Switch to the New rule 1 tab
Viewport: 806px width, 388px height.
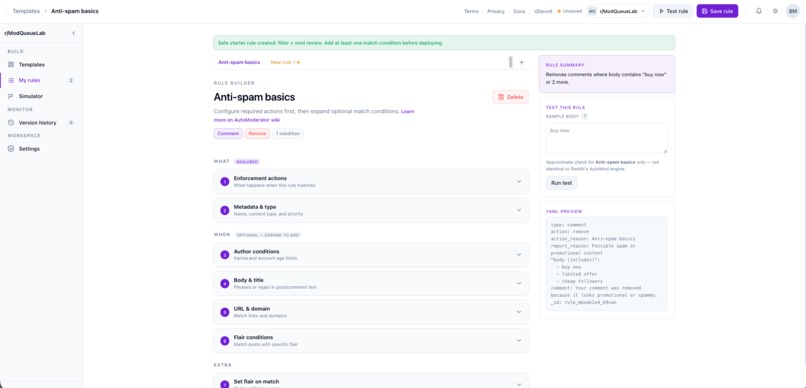(285, 62)
